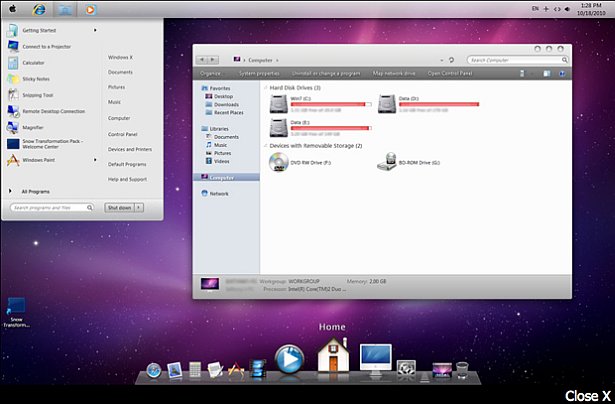The height and width of the screenshot is (404, 615).
Task: Open Calculator from the start menu
Action: tap(35, 63)
